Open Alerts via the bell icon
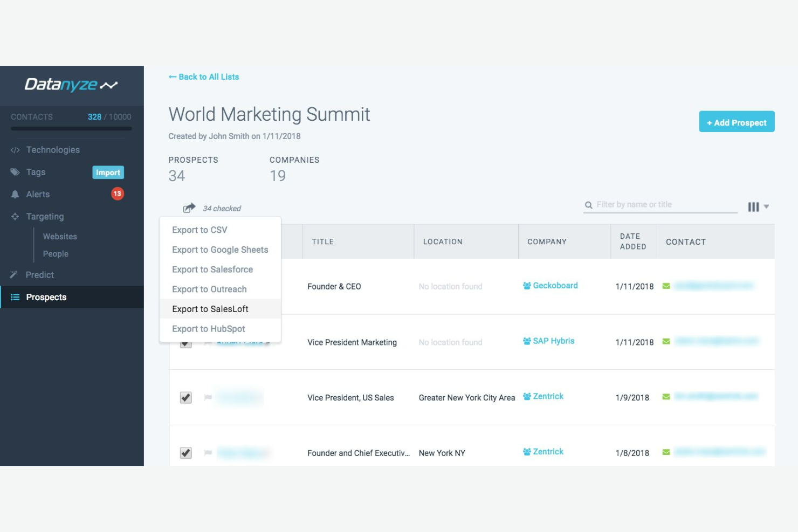Image resolution: width=798 pixels, height=532 pixels. (x=16, y=194)
